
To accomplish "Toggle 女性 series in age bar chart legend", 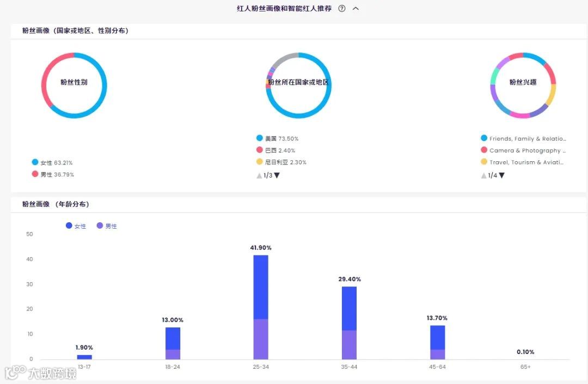I will (76, 225).
